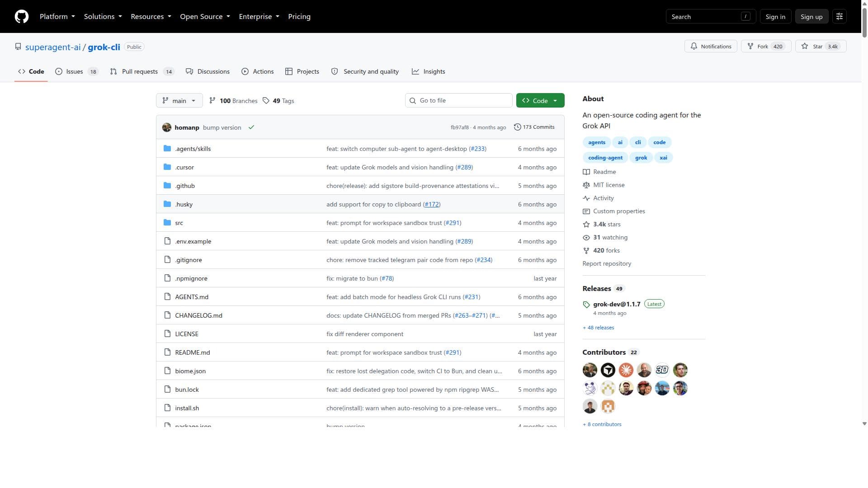View the 420 forks list

coord(601,251)
